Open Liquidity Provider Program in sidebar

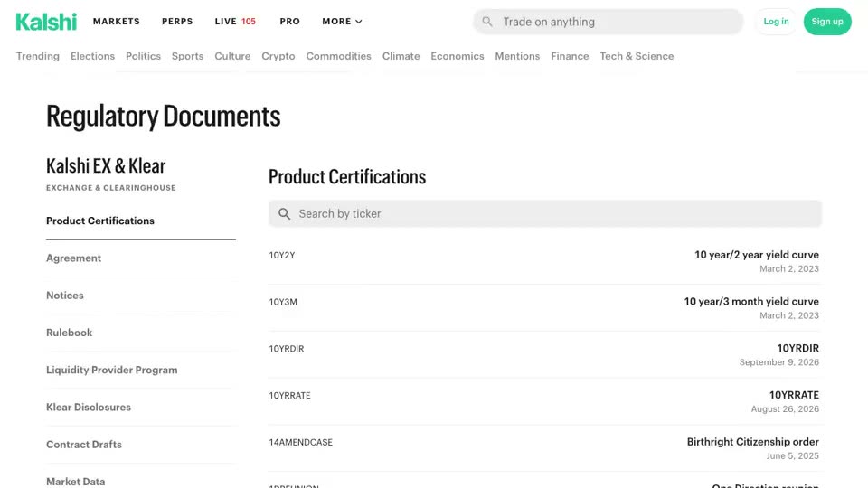(112, 370)
